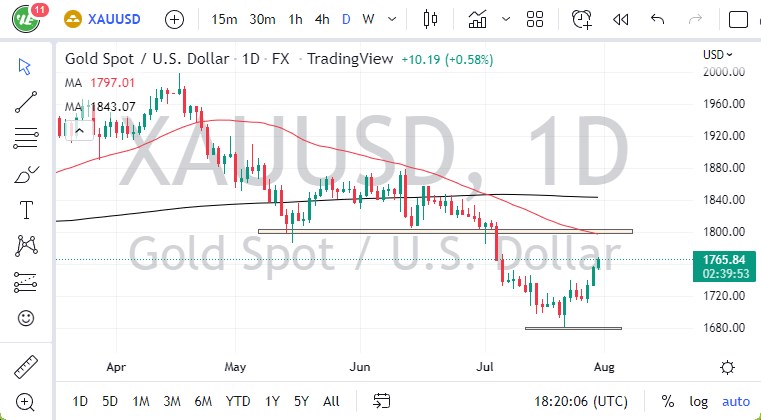Open the candlestick chart style selector

pos(431,19)
